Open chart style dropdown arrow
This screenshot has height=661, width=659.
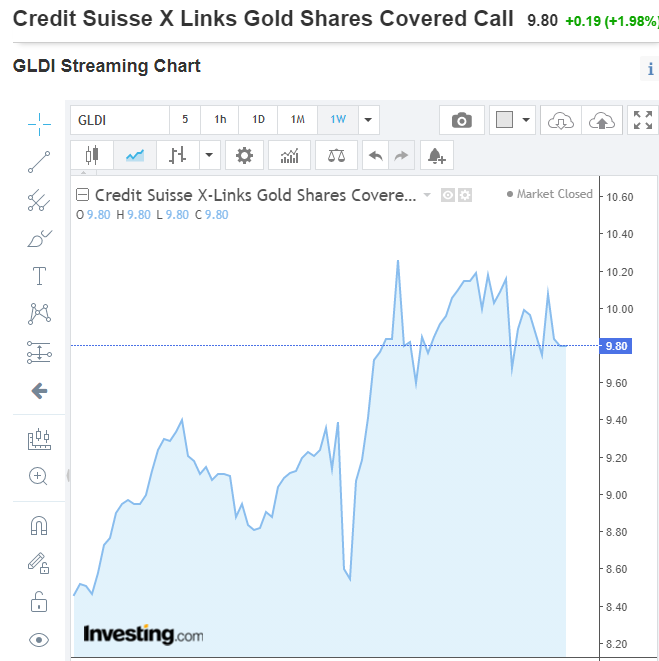coord(210,156)
